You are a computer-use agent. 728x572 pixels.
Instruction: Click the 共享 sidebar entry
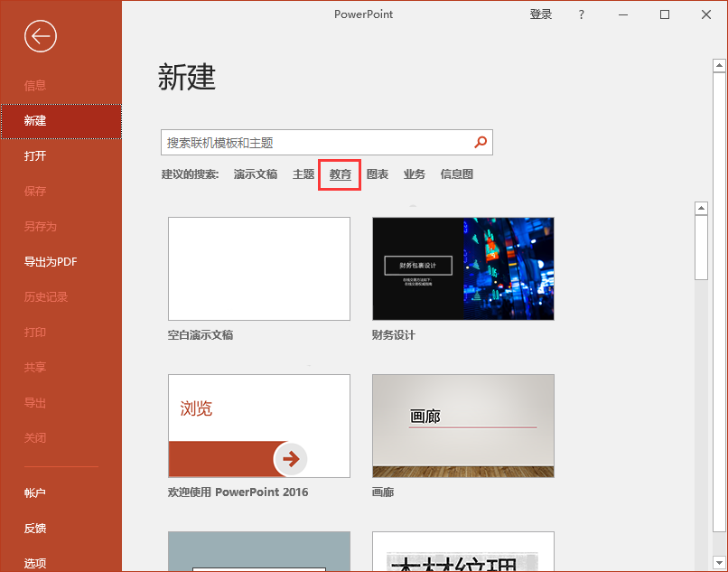(x=34, y=367)
